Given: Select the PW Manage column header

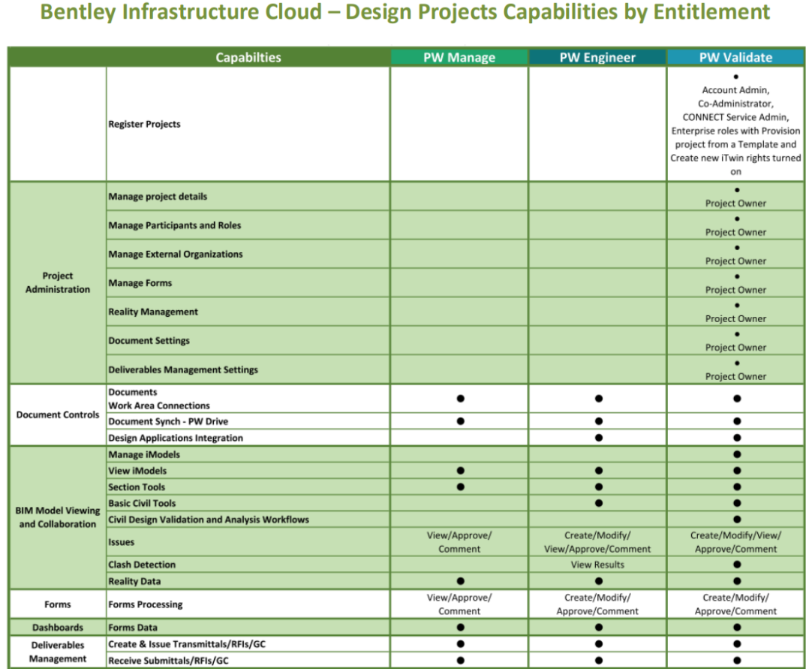Looking at the screenshot, I should click(x=459, y=58).
